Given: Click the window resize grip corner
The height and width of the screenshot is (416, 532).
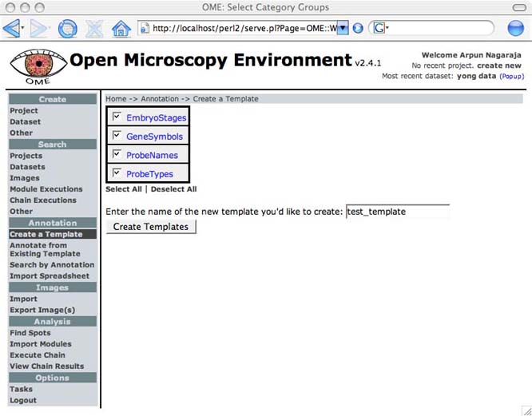Looking at the screenshot, I should 526,410.
